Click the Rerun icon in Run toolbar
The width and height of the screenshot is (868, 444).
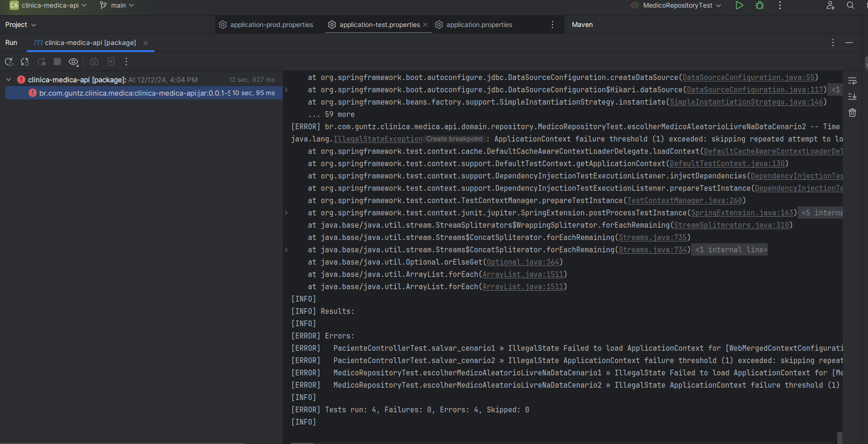[9, 62]
